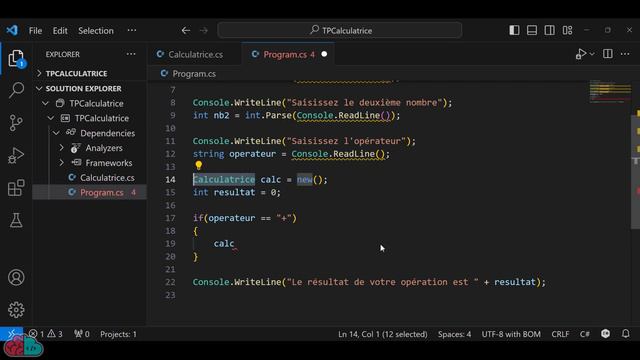Close unsaved Program.cs tab dot
Screen dimensions: 640x360
coord(324,54)
